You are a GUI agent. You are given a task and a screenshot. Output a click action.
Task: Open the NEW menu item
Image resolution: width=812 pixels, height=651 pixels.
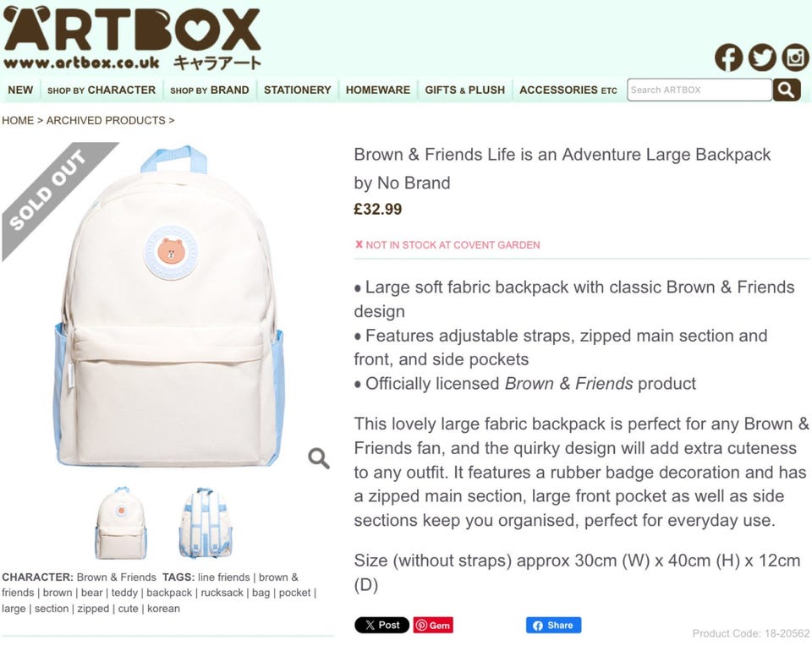click(x=20, y=90)
